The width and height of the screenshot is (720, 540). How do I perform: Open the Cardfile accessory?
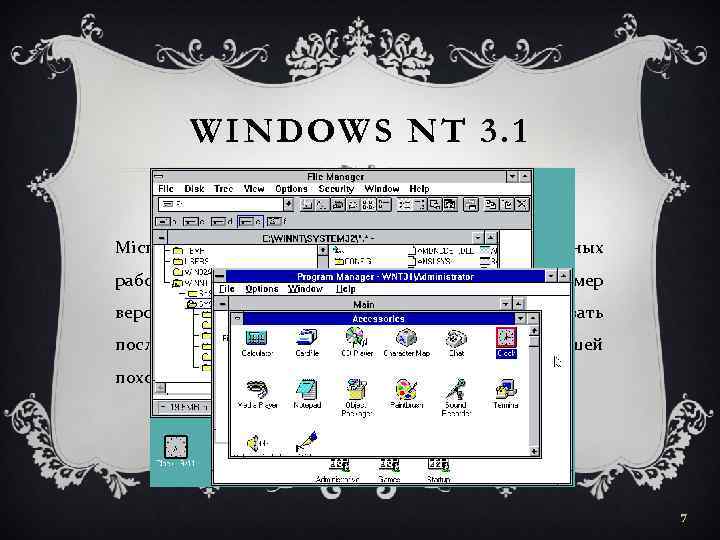coord(307,343)
